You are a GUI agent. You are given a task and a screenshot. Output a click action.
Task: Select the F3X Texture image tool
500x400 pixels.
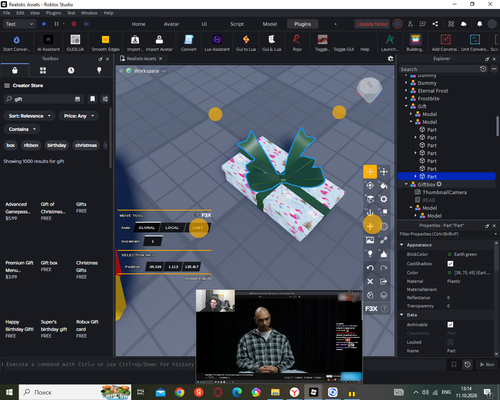[x=370, y=240]
